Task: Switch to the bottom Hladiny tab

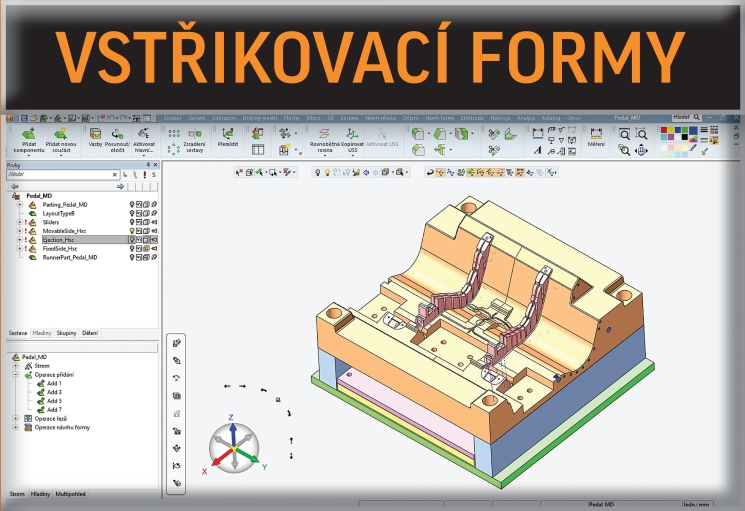Action: coord(40,494)
